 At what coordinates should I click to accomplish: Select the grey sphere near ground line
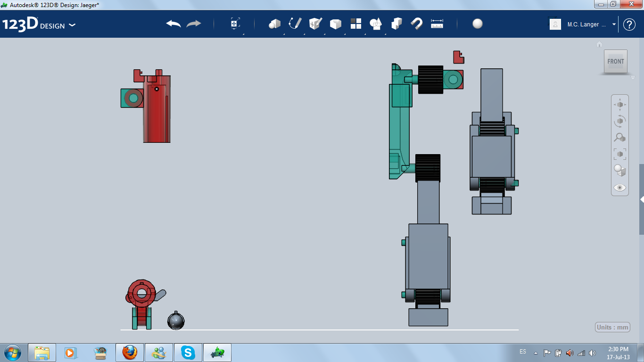176,321
